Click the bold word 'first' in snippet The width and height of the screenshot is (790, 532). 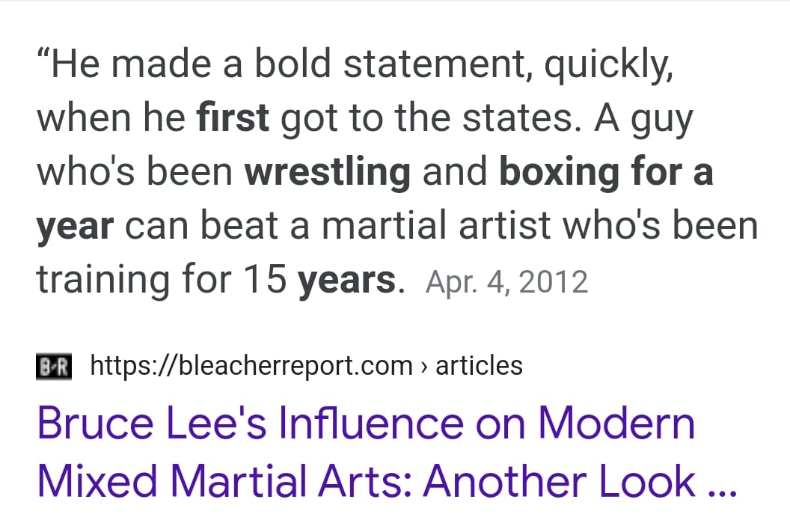233,117
